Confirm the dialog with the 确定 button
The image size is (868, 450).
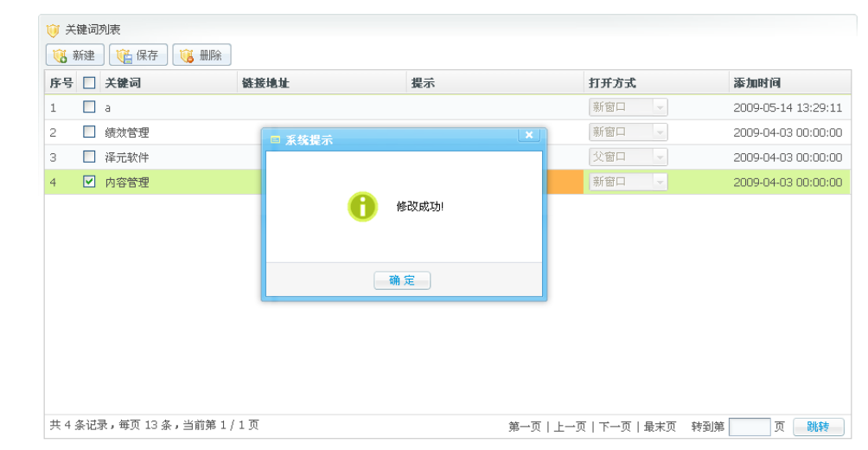click(x=402, y=280)
